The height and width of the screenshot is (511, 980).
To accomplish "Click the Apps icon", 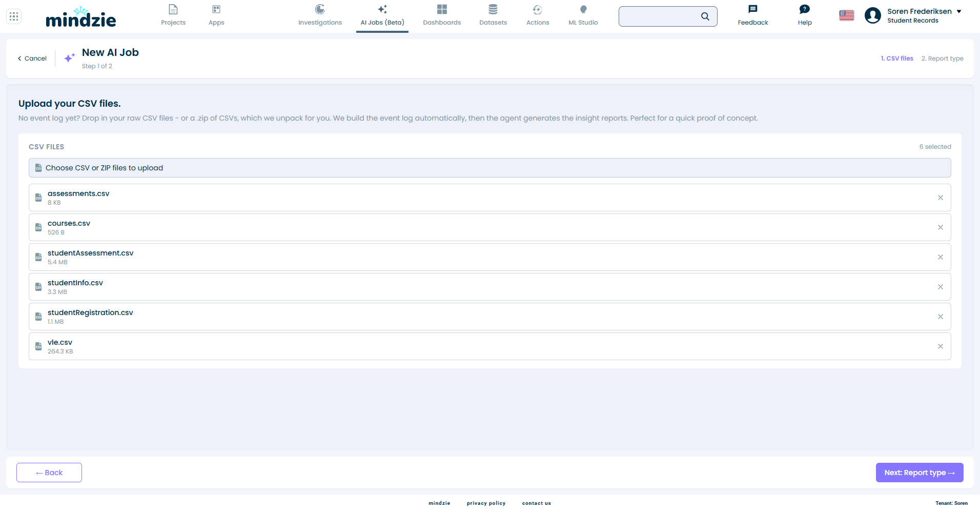I will click(x=216, y=9).
